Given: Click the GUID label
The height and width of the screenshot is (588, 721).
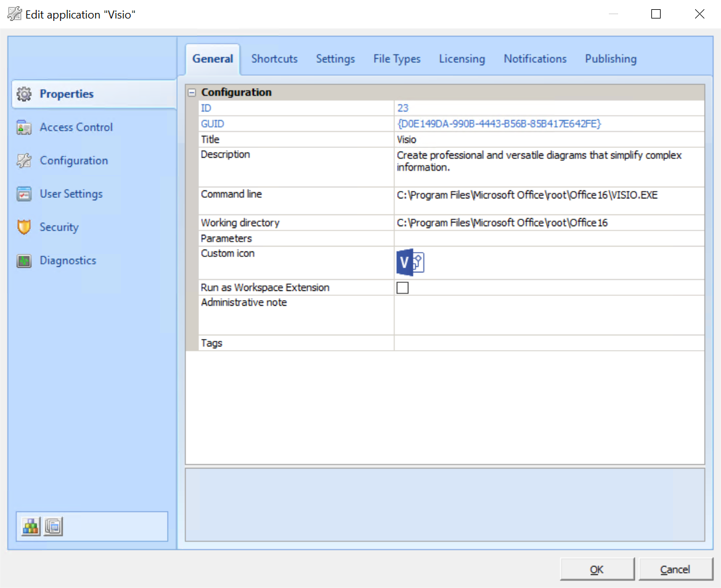Looking at the screenshot, I should coord(213,124).
